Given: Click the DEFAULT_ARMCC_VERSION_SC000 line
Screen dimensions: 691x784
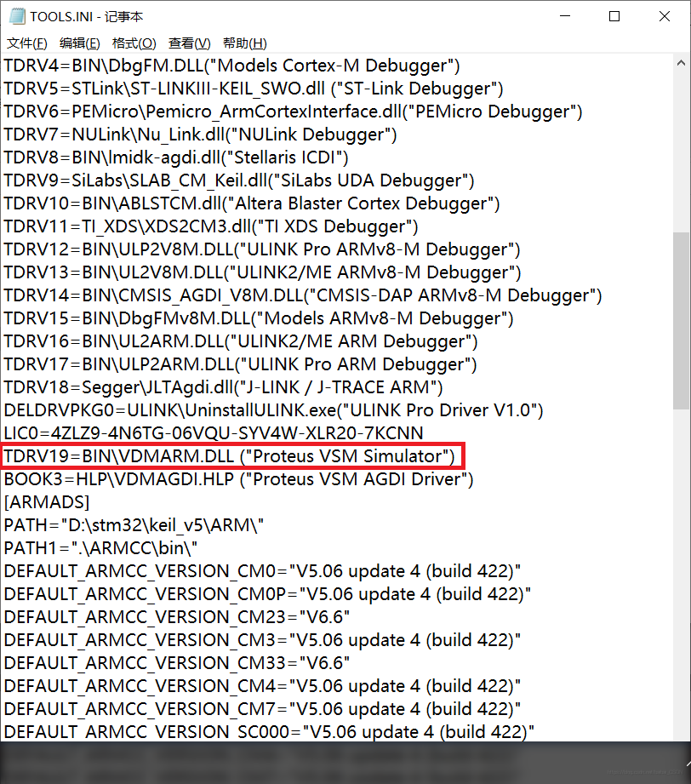Looking at the screenshot, I should click(269, 731).
